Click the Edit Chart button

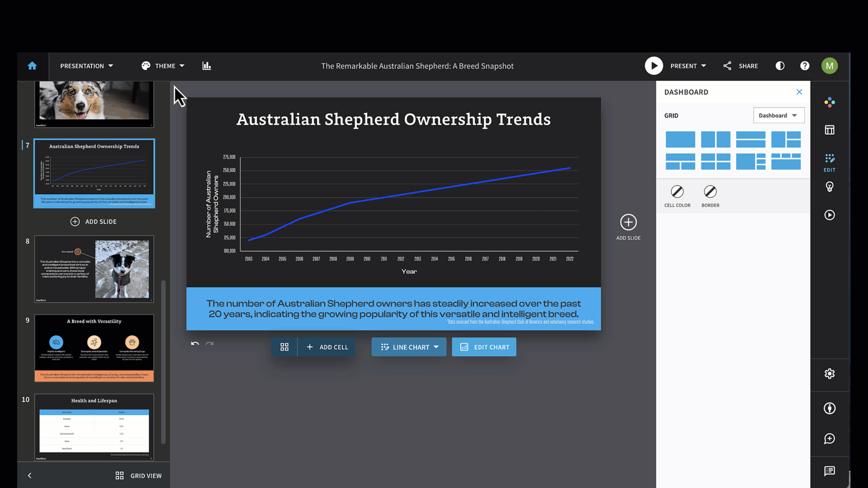click(x=484, y=347)
